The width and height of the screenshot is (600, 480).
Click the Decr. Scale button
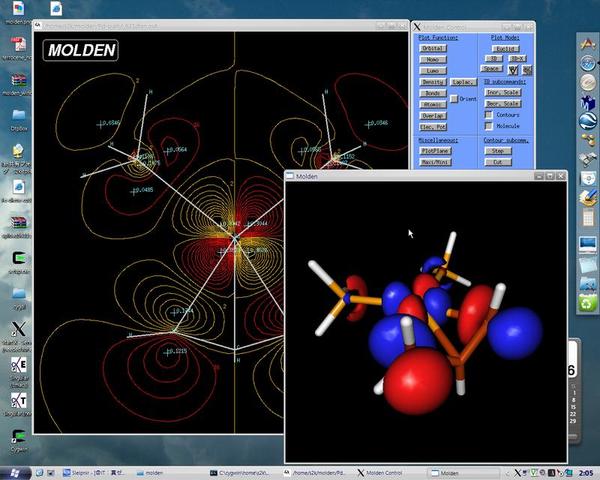coord(503,104)
